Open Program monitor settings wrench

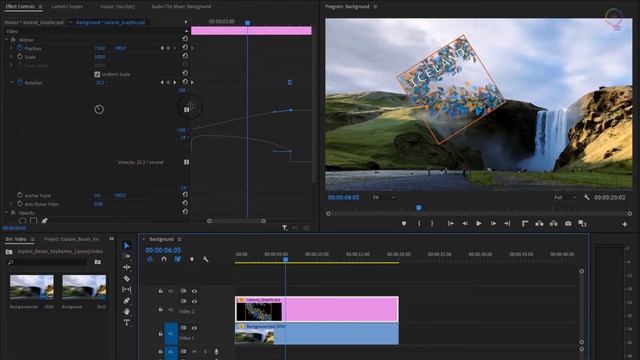click(x=587, y=197)
